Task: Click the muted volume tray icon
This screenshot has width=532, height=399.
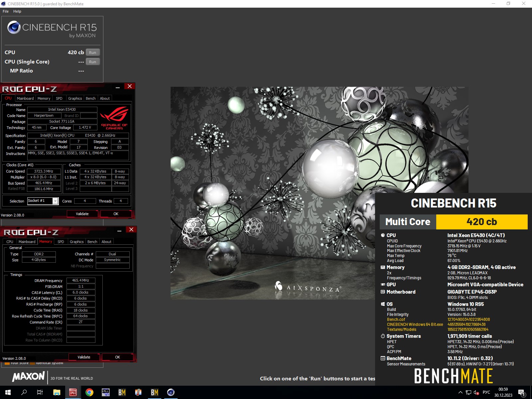Action: tap(476, 392)
